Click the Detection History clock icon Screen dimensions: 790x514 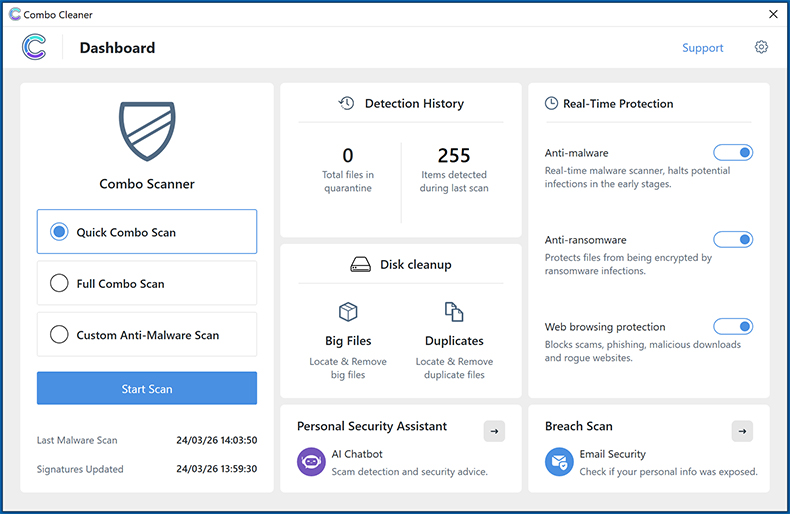coord(347,103)
